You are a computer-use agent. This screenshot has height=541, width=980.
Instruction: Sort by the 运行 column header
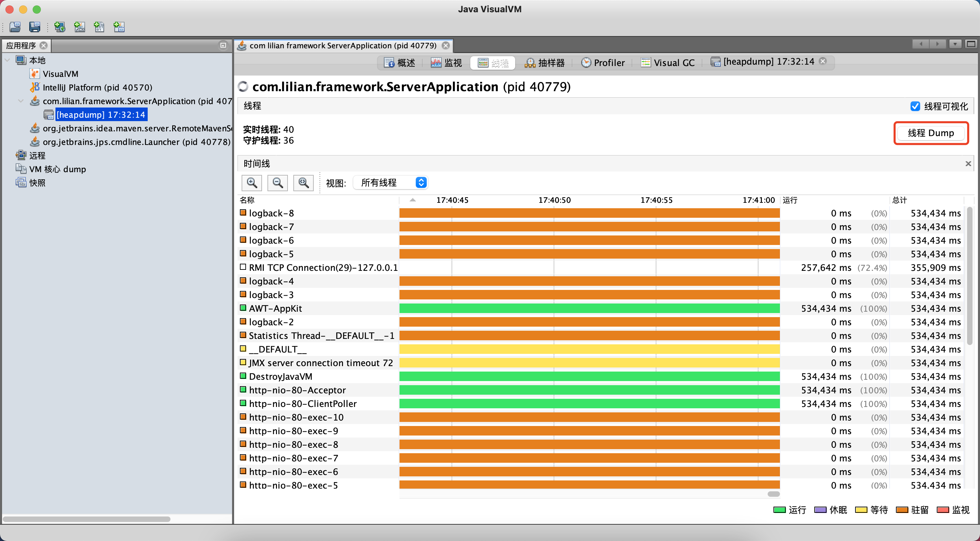pyautogui.click(x=835, y=200)
